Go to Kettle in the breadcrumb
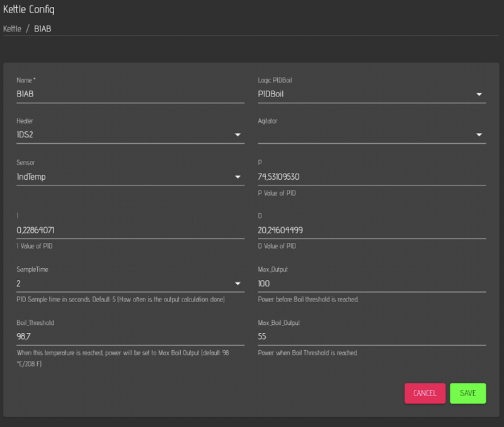 point(12,29)
